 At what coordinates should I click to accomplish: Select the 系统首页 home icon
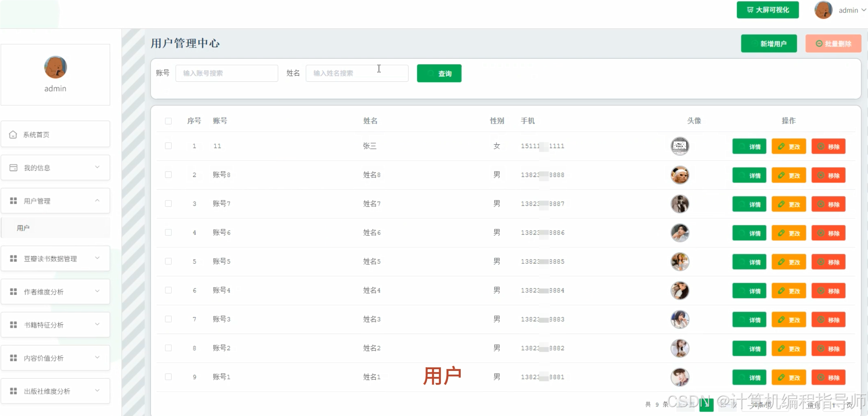click(x=13, y=134)
